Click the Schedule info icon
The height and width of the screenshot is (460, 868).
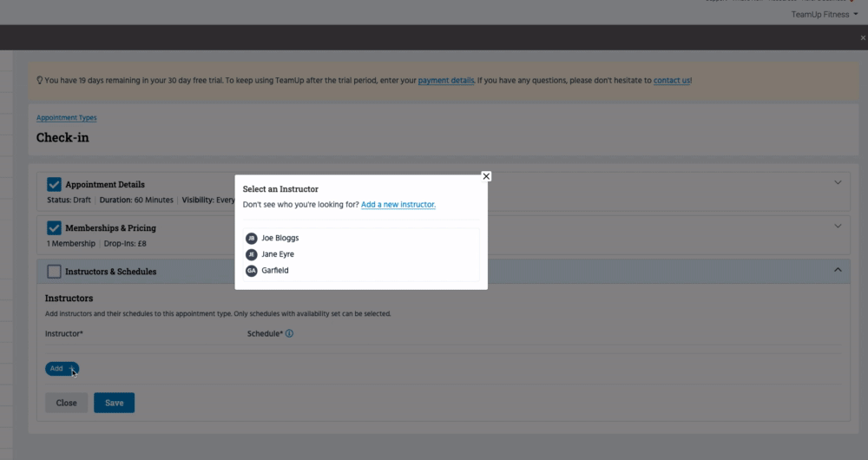290,333
